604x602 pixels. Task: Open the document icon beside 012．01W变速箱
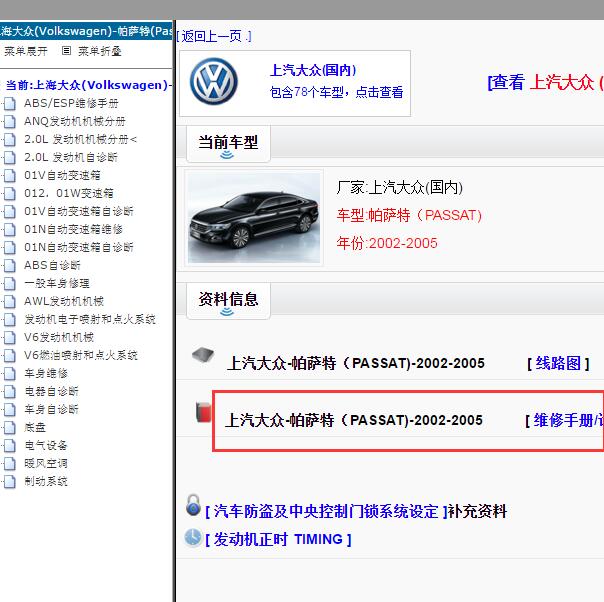point(10,194)
